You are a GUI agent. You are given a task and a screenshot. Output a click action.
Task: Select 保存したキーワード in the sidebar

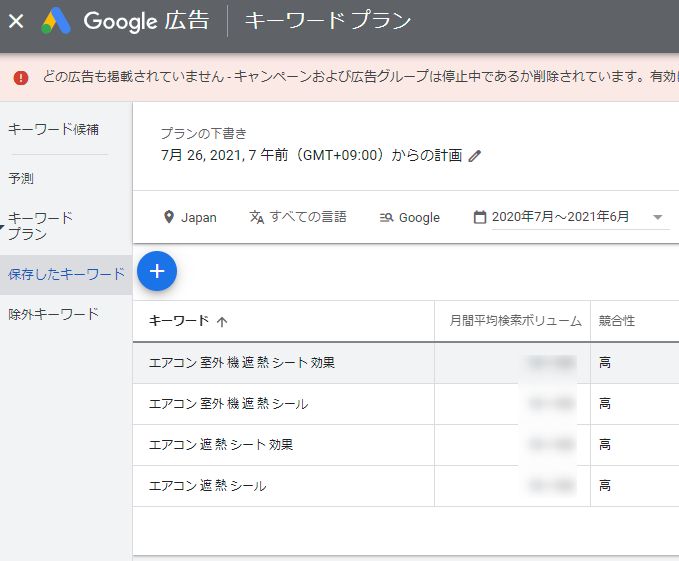[x=66, y=274]
